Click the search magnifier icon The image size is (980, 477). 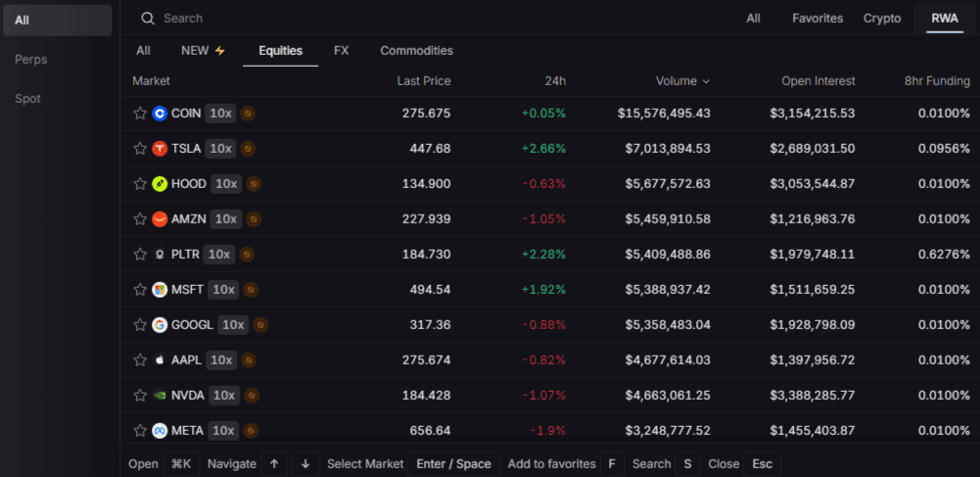[148, 19]
